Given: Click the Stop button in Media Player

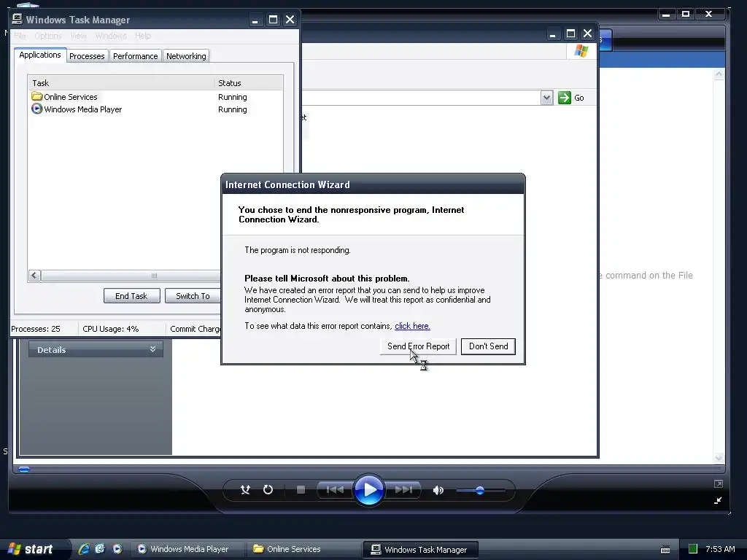Looking at the screenshot, I should click(x=301, y=489).
